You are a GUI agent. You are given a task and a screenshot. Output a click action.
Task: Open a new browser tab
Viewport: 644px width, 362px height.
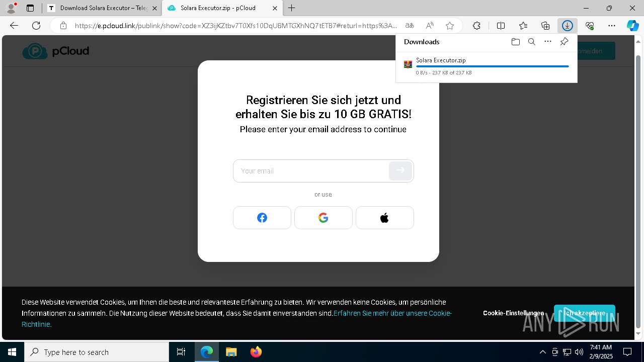[292, 8]
